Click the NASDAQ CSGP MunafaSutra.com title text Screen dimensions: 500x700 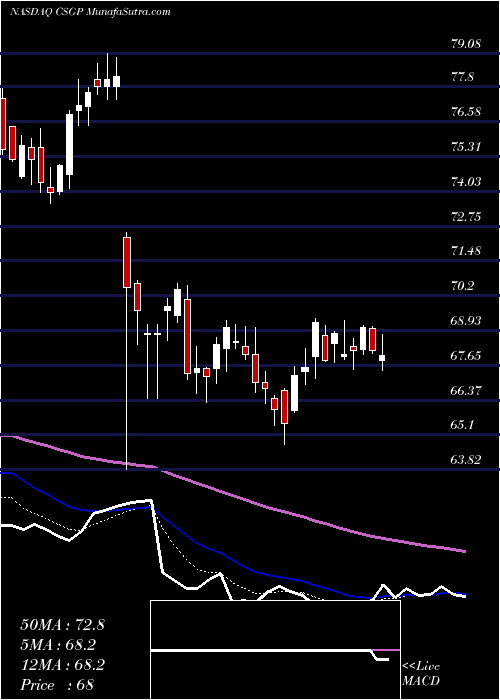[90, 11]
